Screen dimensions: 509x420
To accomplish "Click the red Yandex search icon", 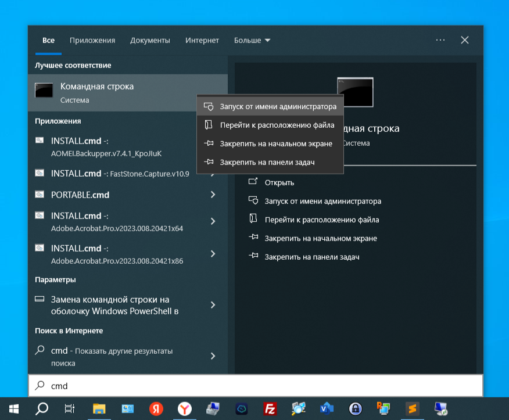I will click(156, 408).
